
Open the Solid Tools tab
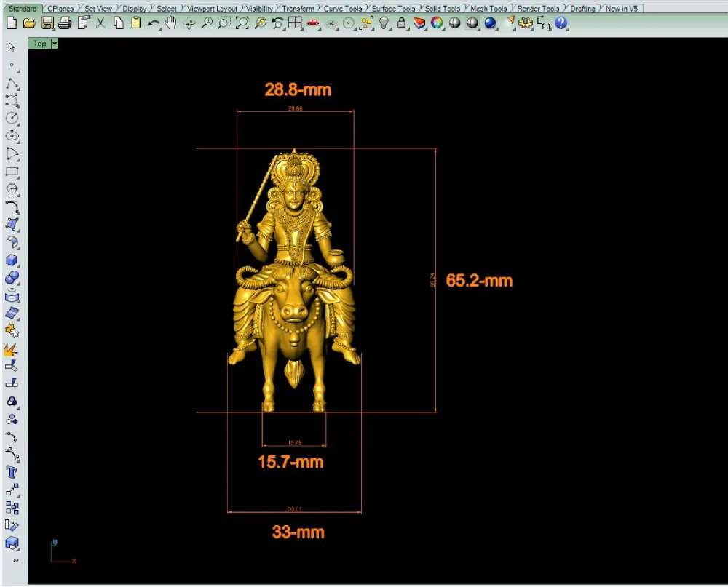click(x=442, y=8)
